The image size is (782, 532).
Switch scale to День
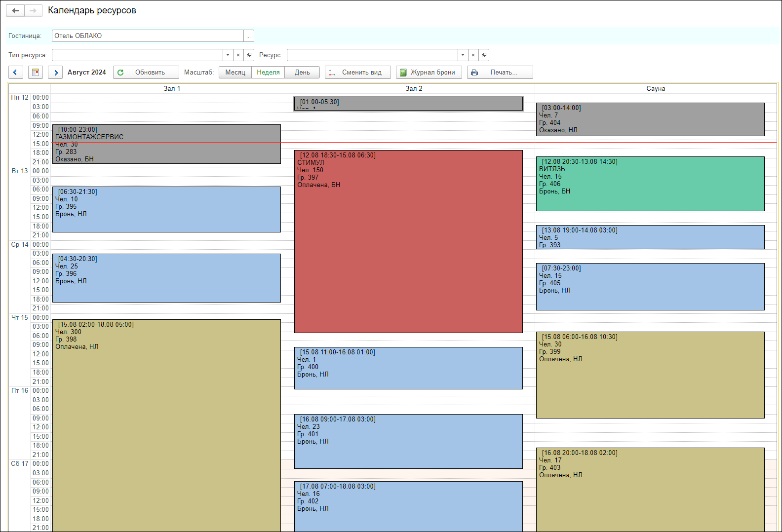[302, 73]
